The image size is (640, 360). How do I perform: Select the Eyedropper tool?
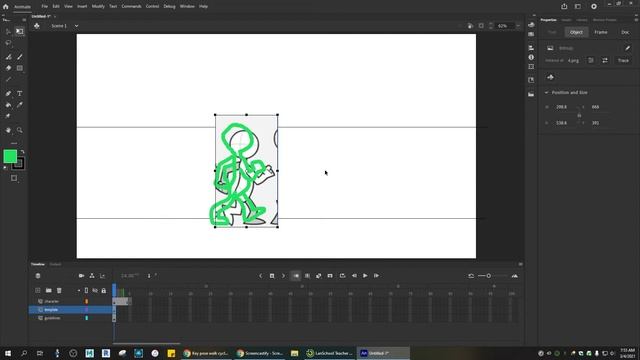pyautogui.click(x=19, y=105)
